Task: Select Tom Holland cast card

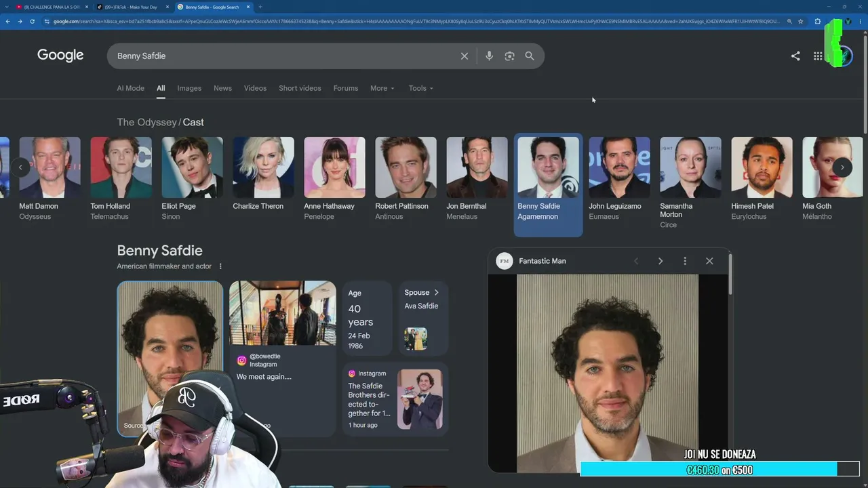Action: pyautogui.click(x=121, y=179)
